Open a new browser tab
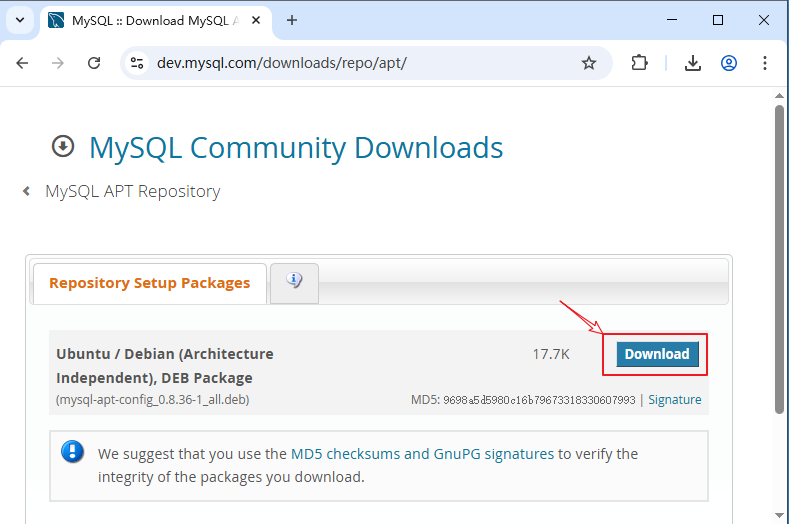 coord(292,21)
